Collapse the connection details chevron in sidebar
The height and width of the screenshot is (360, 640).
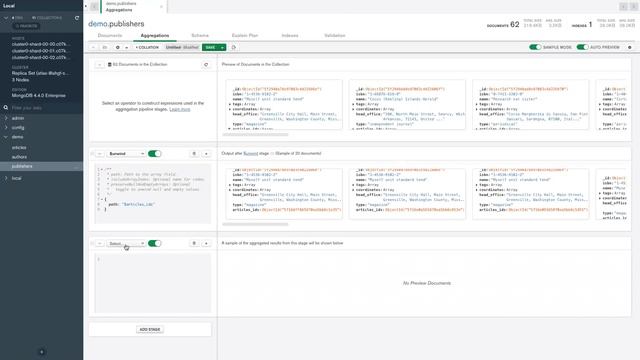(6, 18)
